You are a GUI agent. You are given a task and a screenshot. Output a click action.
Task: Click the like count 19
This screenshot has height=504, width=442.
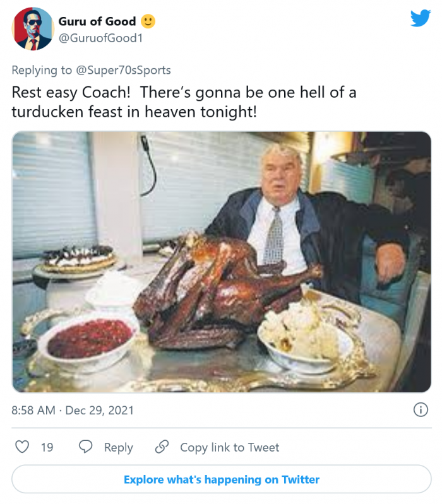(x=47, y=447)
